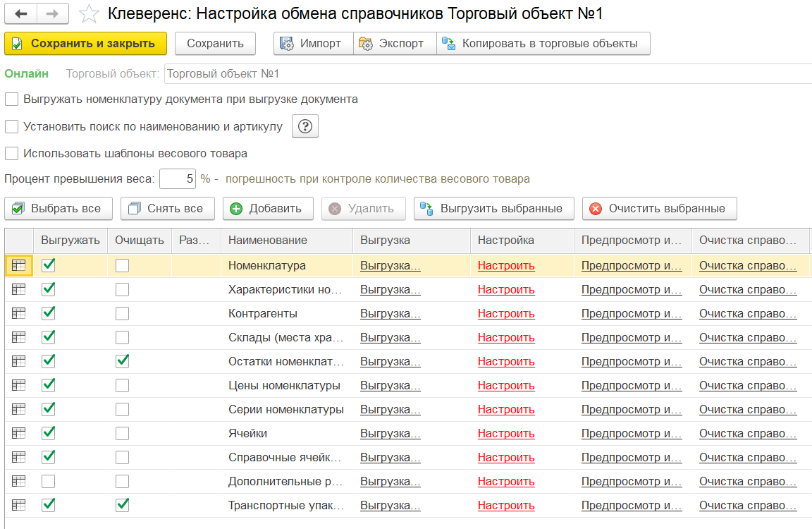Open Экспорт settings

click(x=395, y=44)
